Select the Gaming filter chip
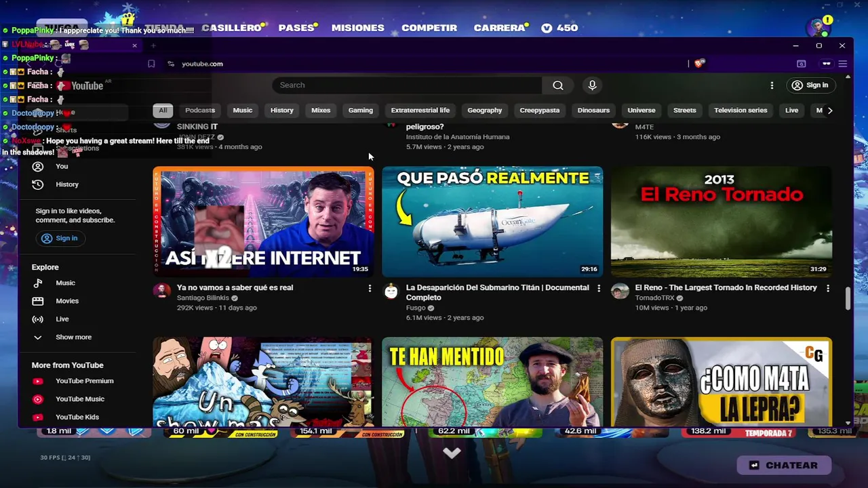 click(361, 110)
